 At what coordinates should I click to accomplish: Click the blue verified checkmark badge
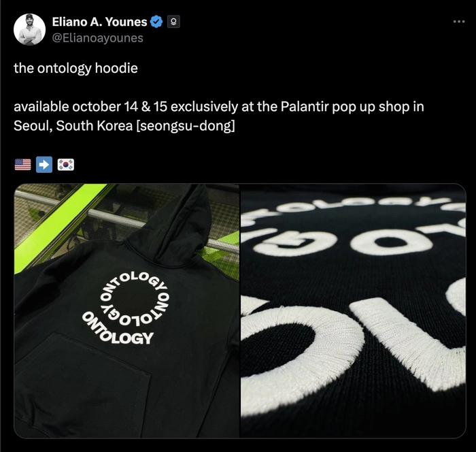click(x=156, y=22)
